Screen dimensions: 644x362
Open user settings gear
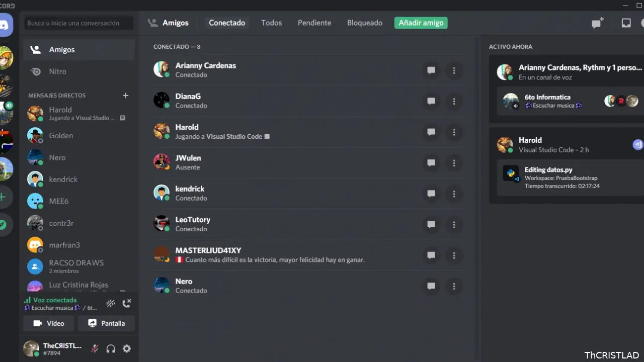(127, 348)
